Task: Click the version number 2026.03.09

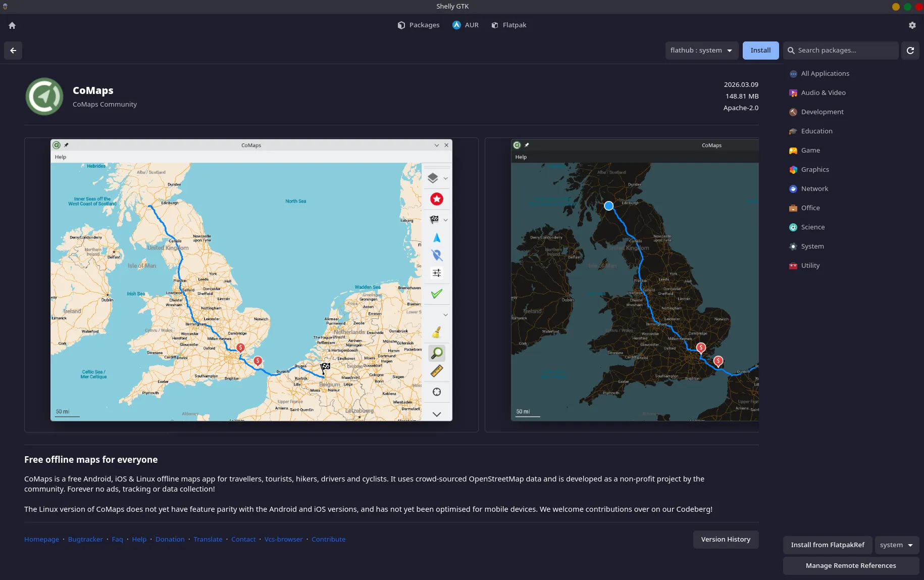Action: pos(741,85)
